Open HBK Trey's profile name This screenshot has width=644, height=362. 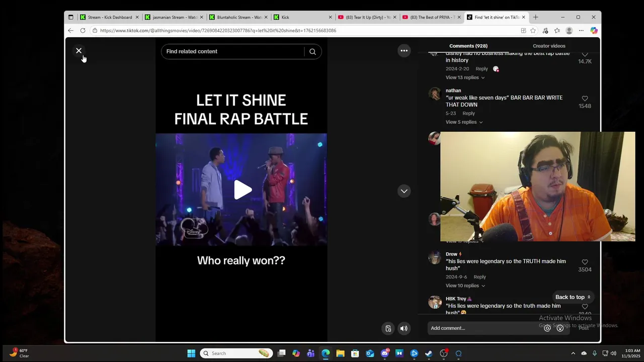[456, 299]
